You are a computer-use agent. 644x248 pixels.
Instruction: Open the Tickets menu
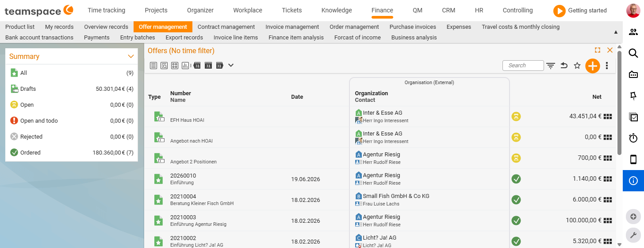(x=292, y=10)
